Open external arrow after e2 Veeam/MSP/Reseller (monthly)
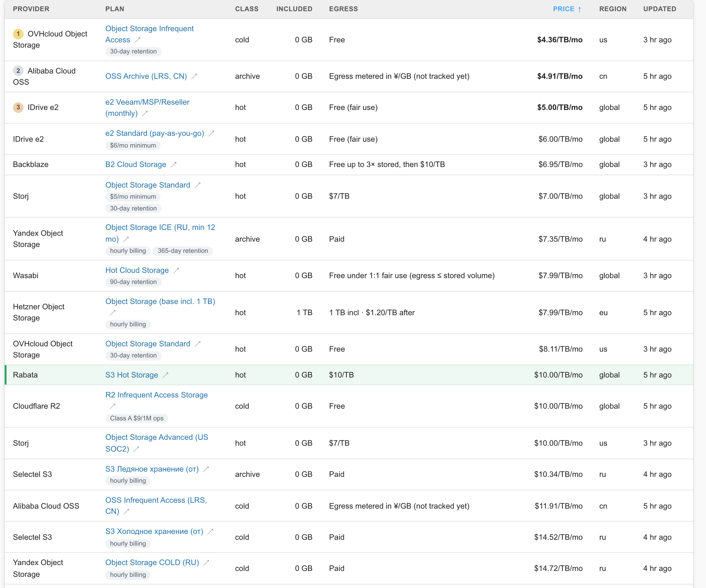This screenshot has height=588, width=706. click(x=145, y=113)
